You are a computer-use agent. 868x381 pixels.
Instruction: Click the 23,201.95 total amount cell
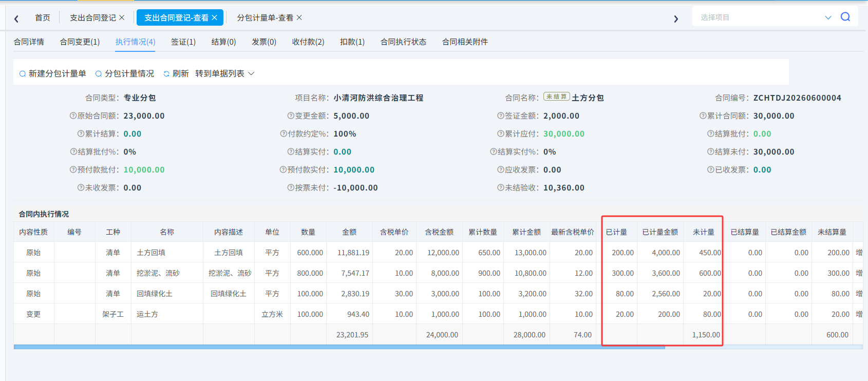[349, 335]
